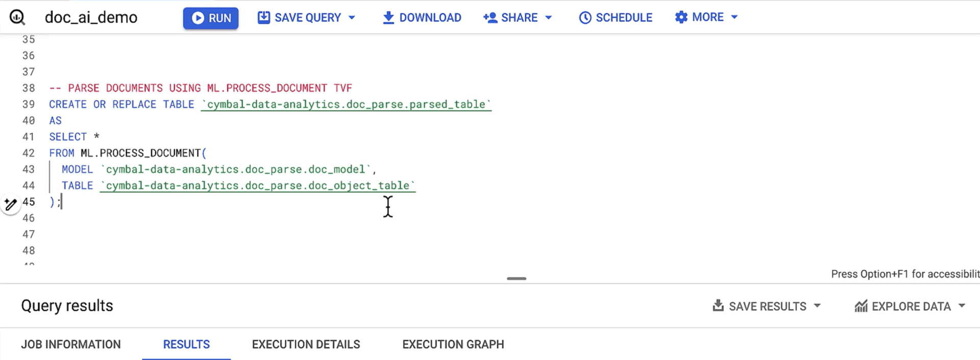Select the RESULTS tab
The width and height of the screenshot is (980, 360).
click(x=186, y=344)
